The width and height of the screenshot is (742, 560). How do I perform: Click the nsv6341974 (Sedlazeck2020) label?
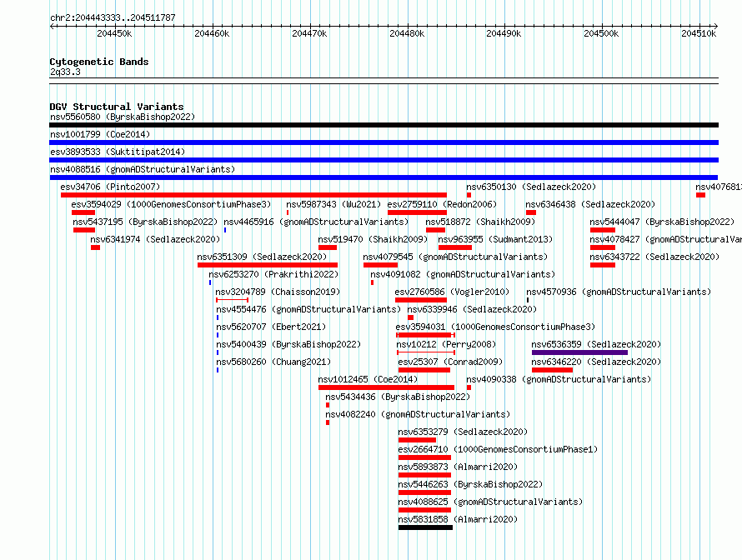155,239
